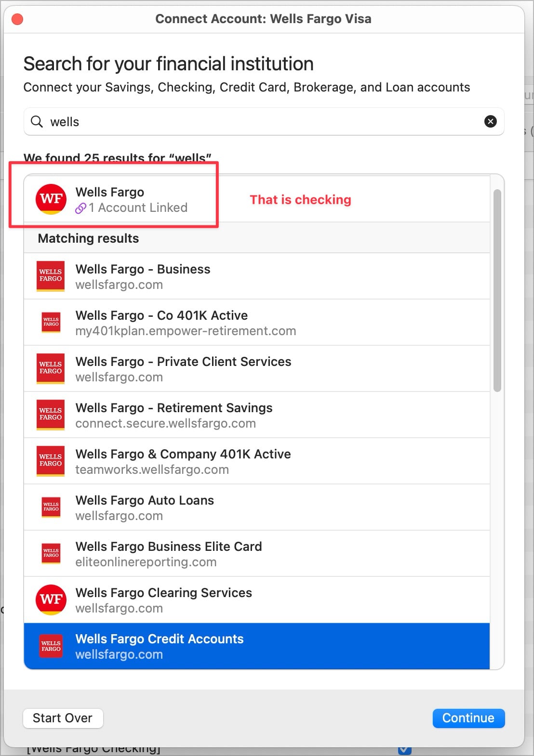Click the Business Elite Card logo icon
The image size is (534, 756).
pyautogui.click(x=51, y=554)
